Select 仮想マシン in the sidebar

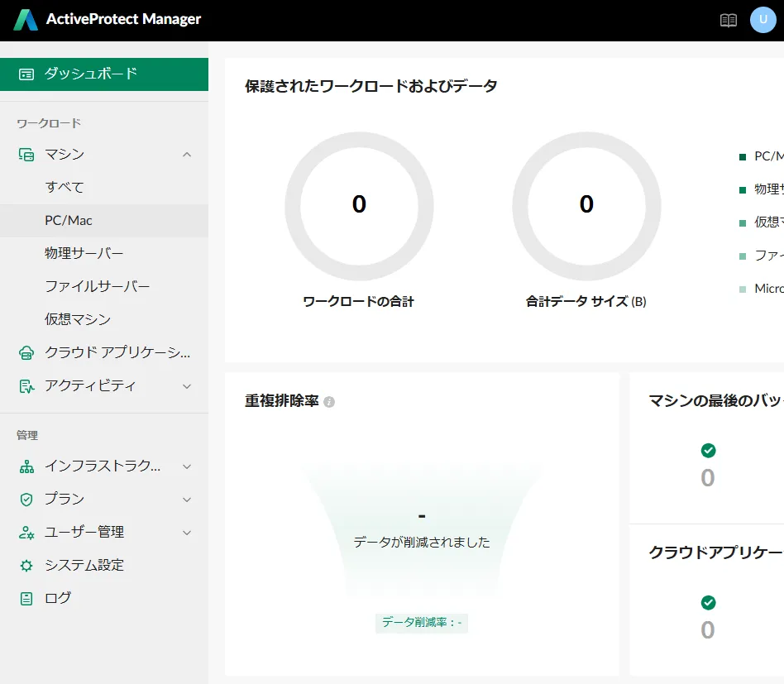coord(104,319)
